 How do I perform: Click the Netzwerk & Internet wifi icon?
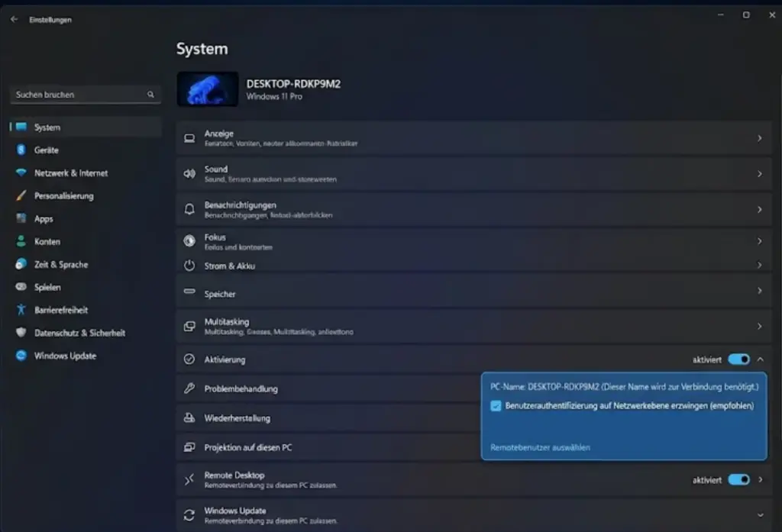[21, 172]
